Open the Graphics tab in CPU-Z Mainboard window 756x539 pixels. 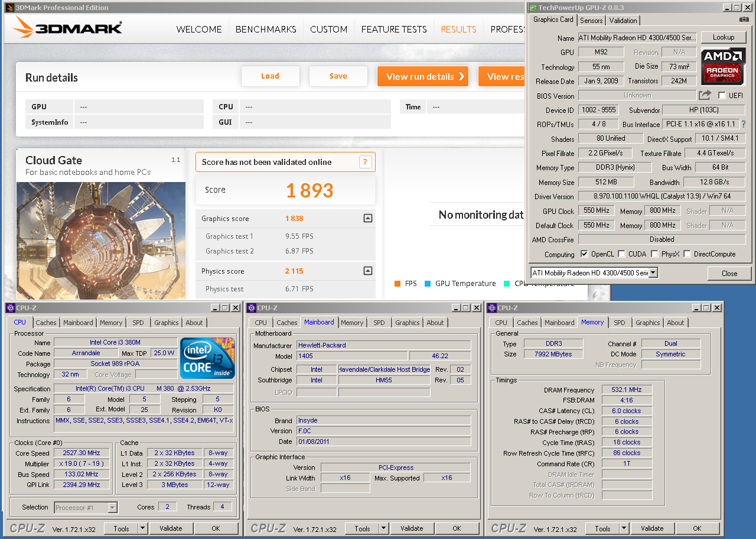tap(408, 323)
